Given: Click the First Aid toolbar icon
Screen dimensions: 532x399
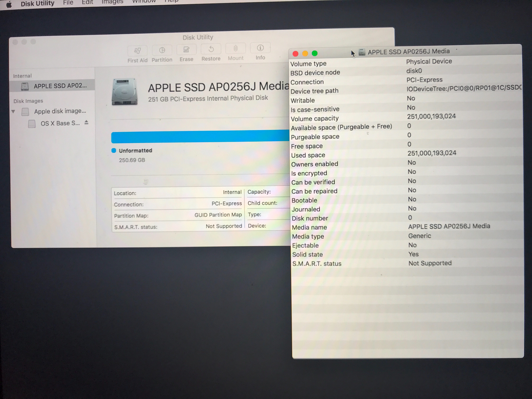Looking at the screenshot, I should (137, 51).
